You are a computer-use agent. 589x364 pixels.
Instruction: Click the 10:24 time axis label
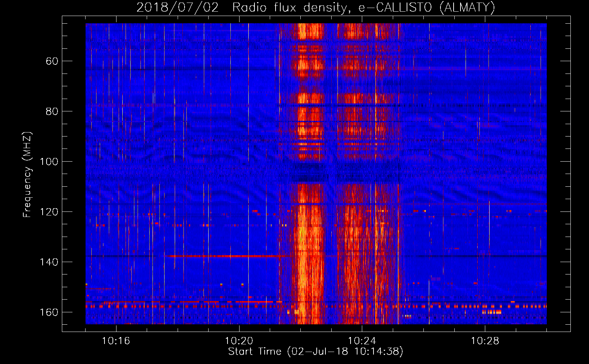(362, 341)
